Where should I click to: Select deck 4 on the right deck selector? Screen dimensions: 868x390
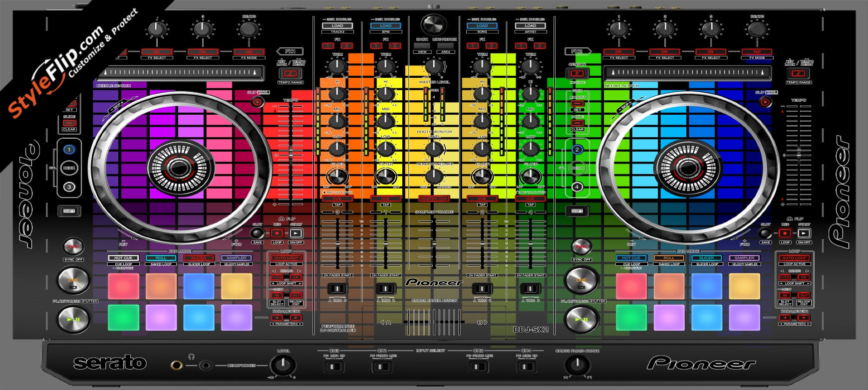click(577, 187)
